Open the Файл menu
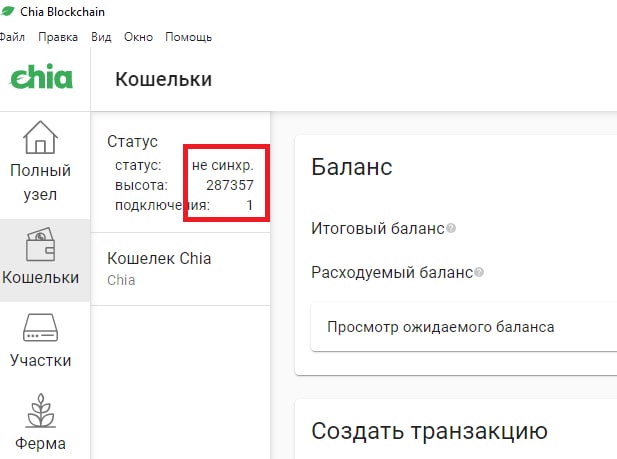617x459 pixels. (12, 37)
